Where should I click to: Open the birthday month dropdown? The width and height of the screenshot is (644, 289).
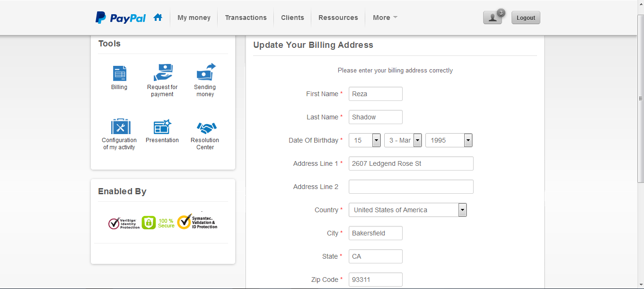click(x=403, y=140)
